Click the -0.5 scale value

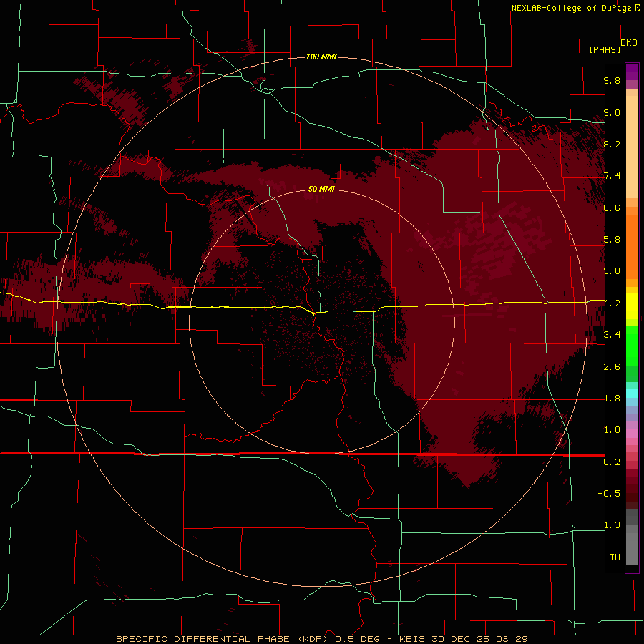pos(609,494)
